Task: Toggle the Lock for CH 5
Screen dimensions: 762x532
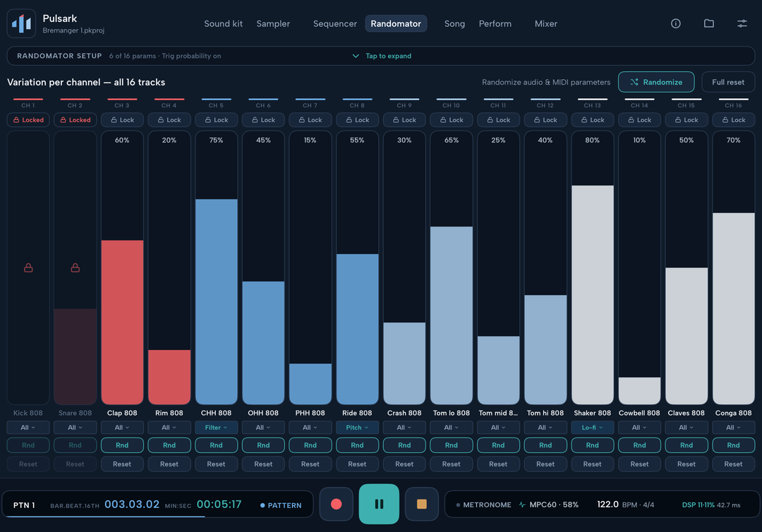Action: pos(217,120)
